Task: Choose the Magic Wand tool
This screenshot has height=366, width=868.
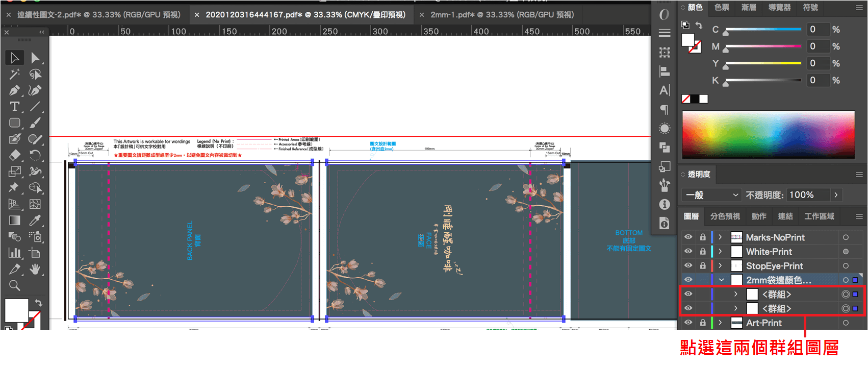Action: tap(14, 74)
